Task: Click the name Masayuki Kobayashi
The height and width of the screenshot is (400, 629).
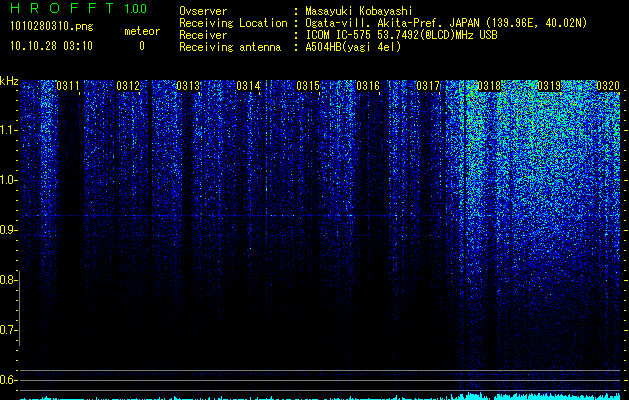Action: coord(359,11)
